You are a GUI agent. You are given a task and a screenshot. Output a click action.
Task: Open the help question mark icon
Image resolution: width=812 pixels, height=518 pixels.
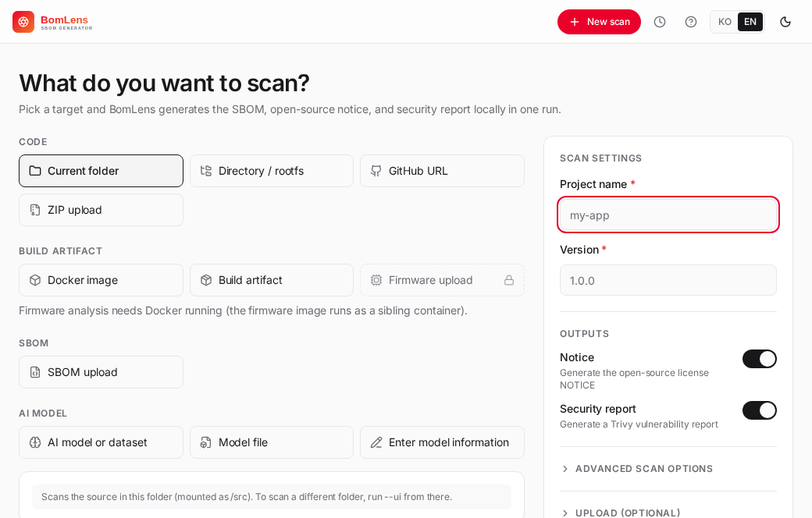691,22
